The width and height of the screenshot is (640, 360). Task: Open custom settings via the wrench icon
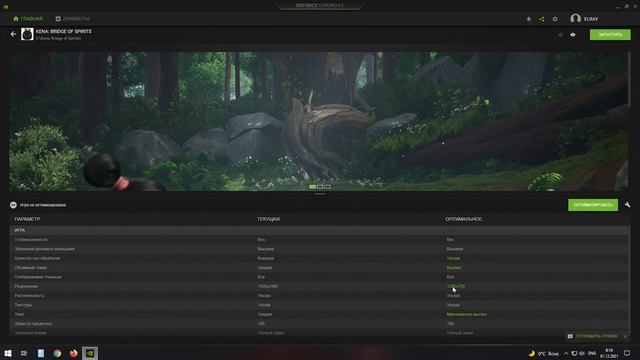[x=627, y=205]
